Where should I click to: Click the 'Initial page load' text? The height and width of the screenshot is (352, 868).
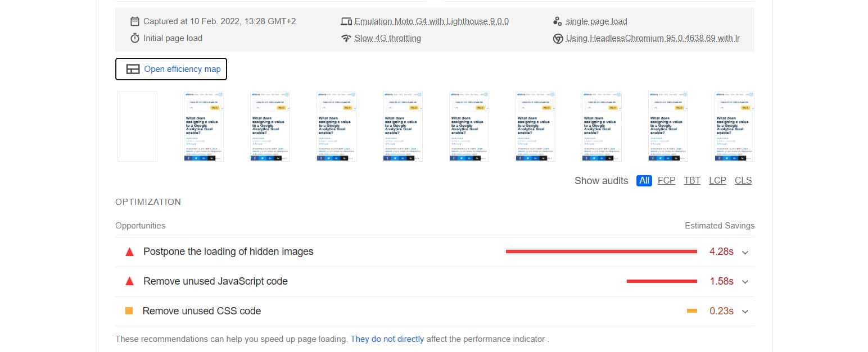(x=173, y=38)
